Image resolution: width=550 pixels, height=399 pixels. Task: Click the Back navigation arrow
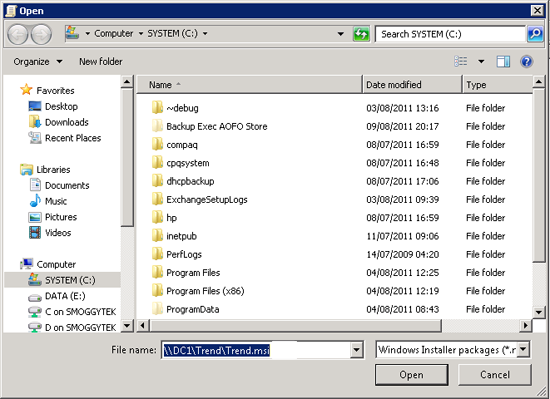coord(18,34)
